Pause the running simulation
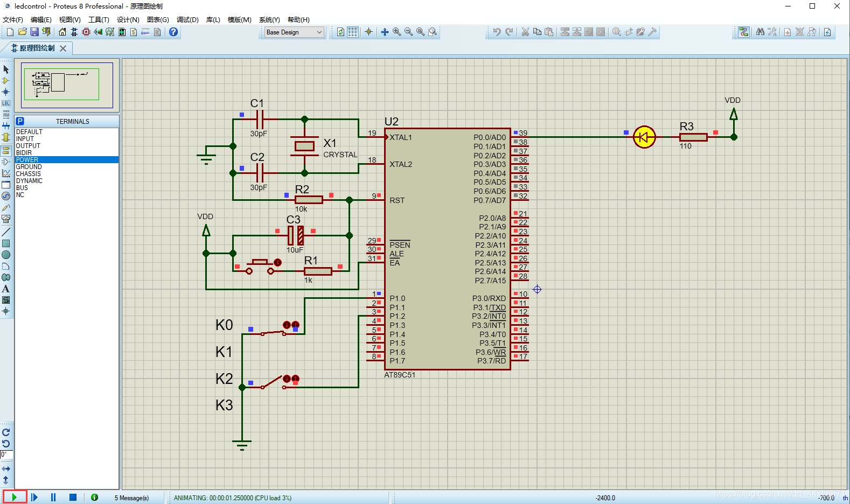This screenshot has width=850, height=504. point(53,498)
